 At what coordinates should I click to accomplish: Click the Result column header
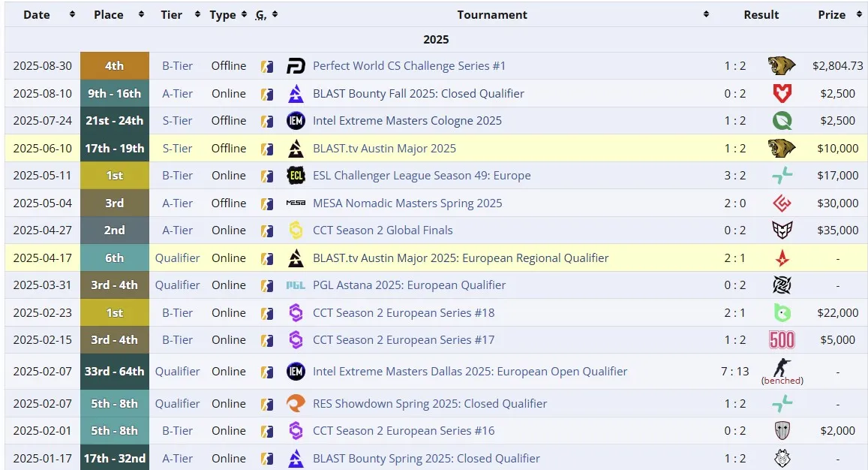point(761,14)
